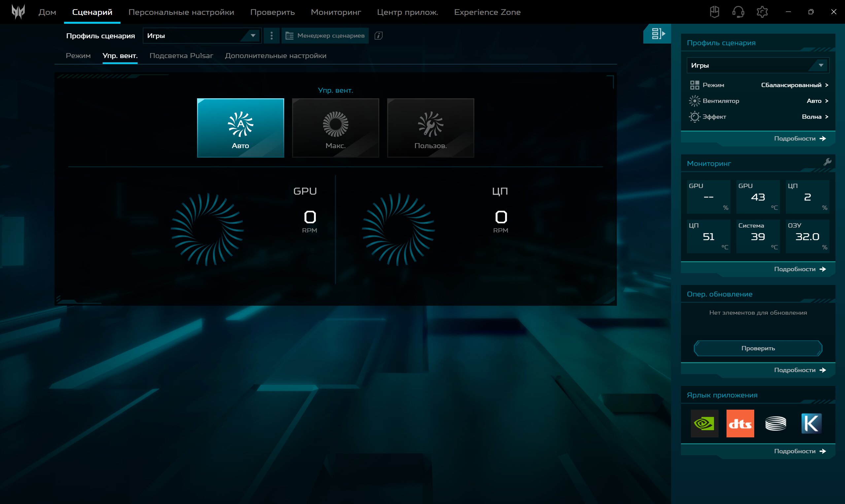845x504 pixels.
Task: Click the Predator logo icon
Action: pyautogui.click(x=18, y=12)
